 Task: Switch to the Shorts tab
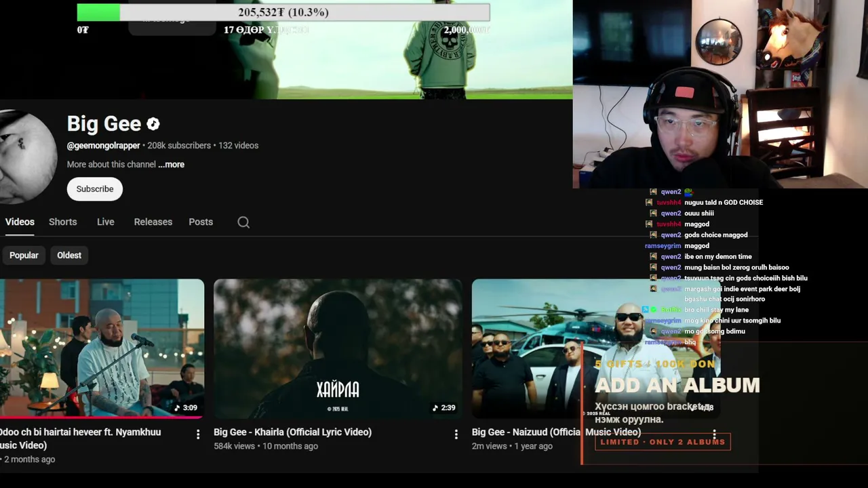(62, 222)
